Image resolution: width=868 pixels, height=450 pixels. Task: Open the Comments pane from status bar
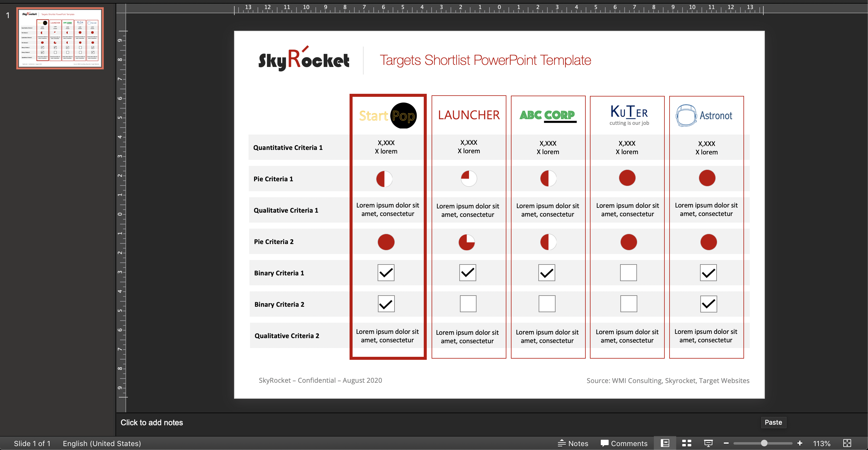[x=624, y=443]
